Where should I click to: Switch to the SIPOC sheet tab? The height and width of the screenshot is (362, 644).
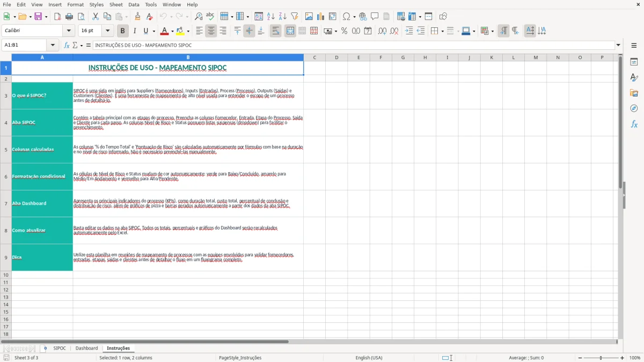point(60,348)
